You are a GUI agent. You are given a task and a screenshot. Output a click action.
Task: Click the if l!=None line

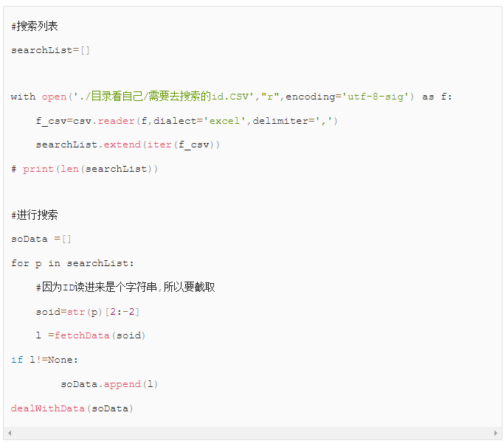pos(44,360)
